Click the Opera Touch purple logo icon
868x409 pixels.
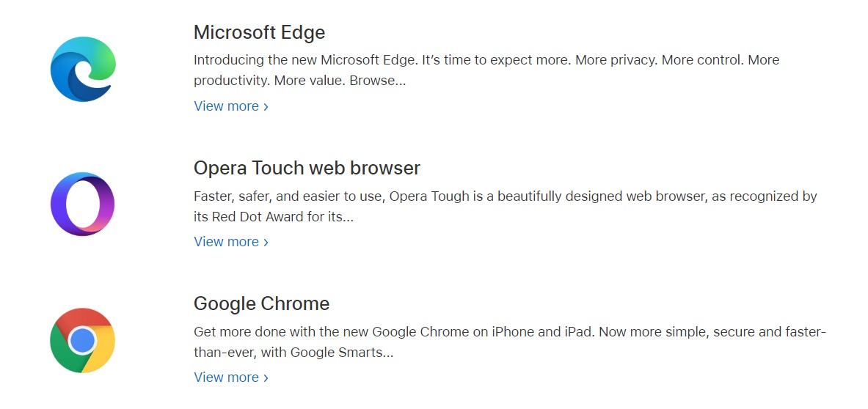pos(83,204)
